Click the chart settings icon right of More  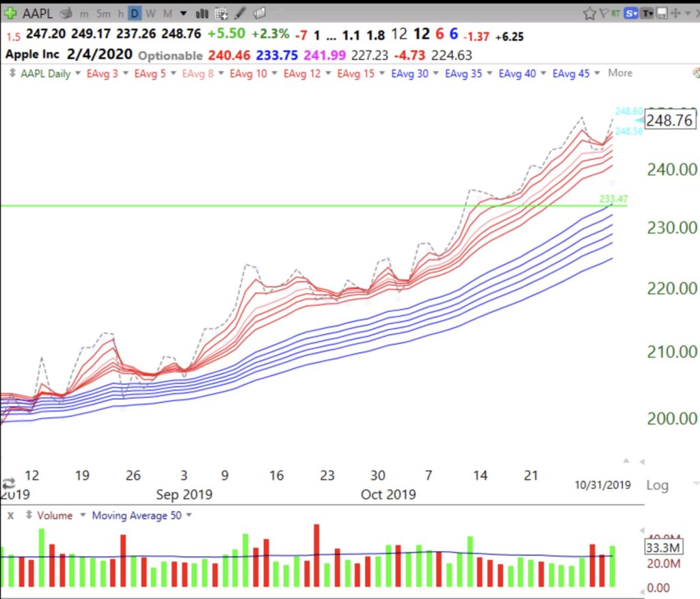coord(696,72)
